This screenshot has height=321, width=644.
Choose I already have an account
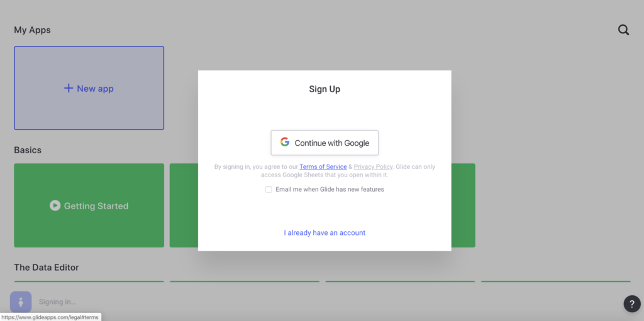325,233
